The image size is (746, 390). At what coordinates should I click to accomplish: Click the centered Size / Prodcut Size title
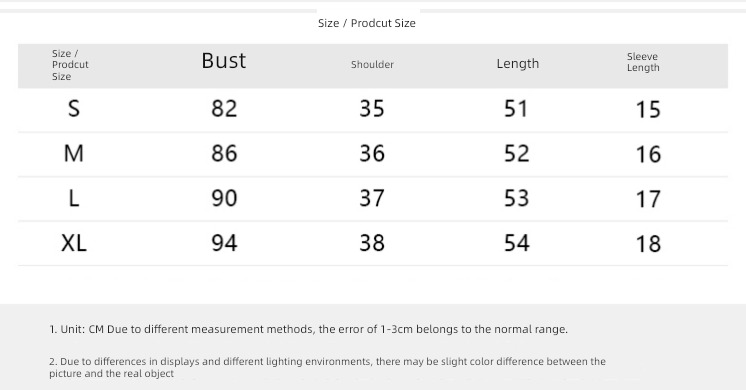tap(367, 23)
